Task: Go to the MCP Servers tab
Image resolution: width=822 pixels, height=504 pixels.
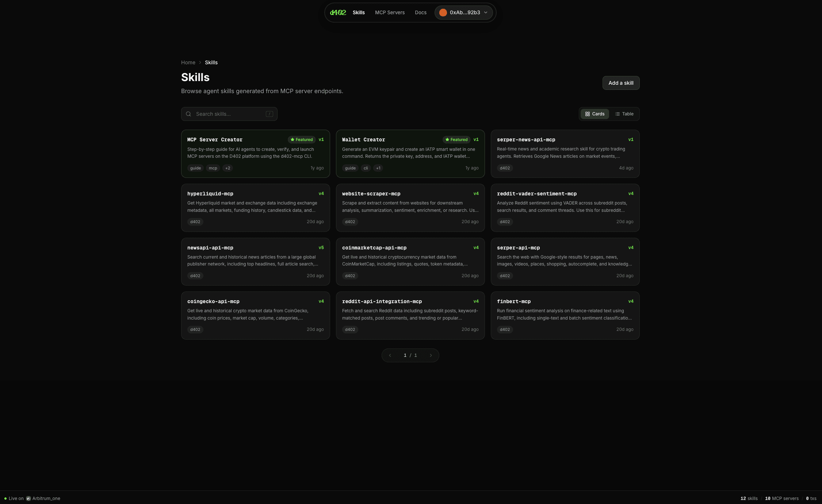Action: pyautogui.click(x=390, y=12)
